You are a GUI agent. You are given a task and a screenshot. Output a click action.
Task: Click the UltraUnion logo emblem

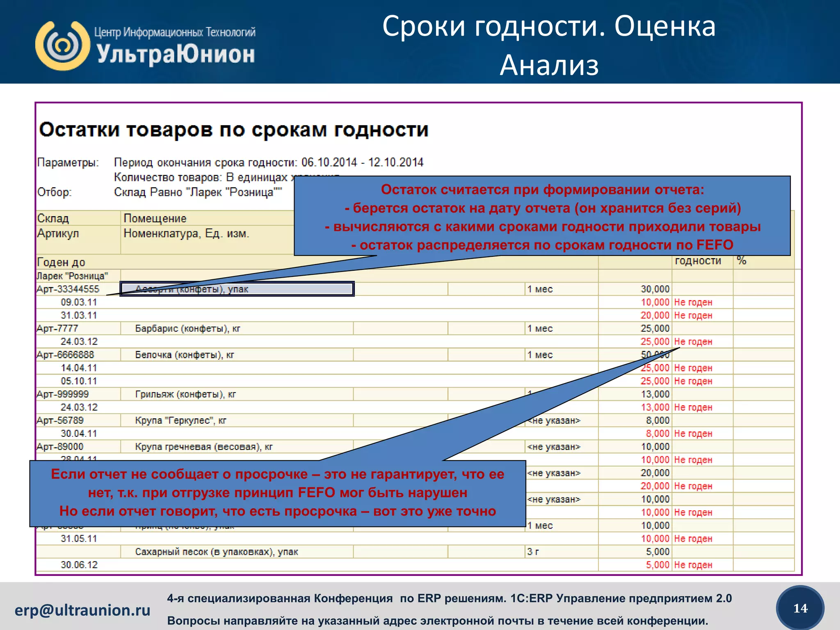(63, 46)
